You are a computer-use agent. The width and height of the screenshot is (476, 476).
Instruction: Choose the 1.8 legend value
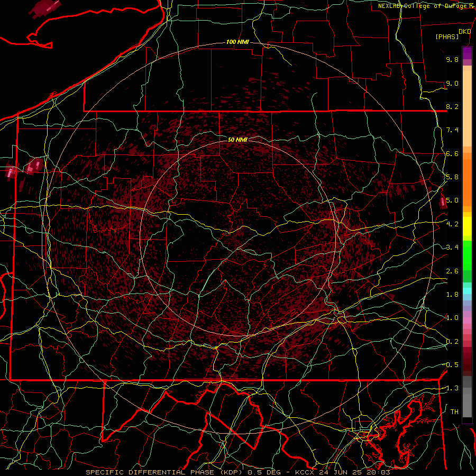click(x=452, y=295)
